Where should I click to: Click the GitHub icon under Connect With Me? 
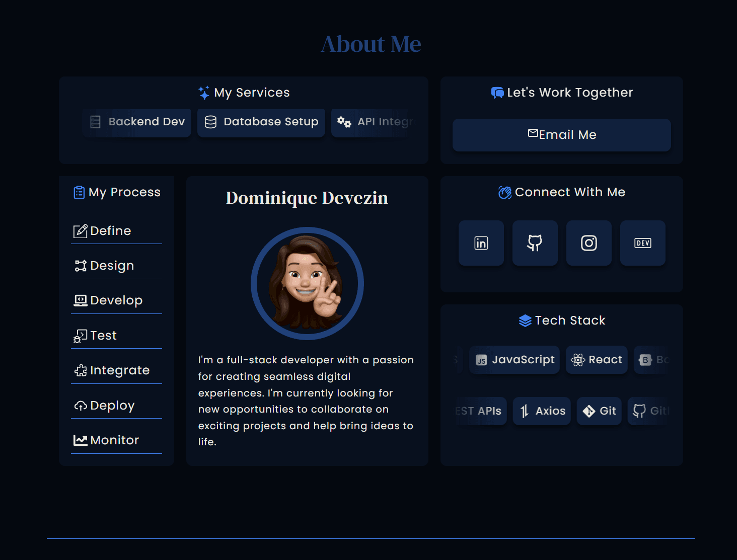click(x=535, y=243)
